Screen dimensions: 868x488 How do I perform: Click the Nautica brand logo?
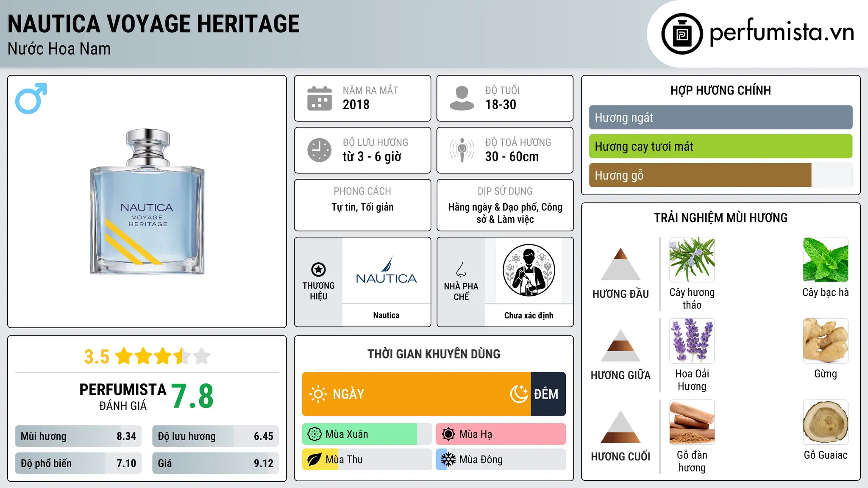tap(386, 270)
